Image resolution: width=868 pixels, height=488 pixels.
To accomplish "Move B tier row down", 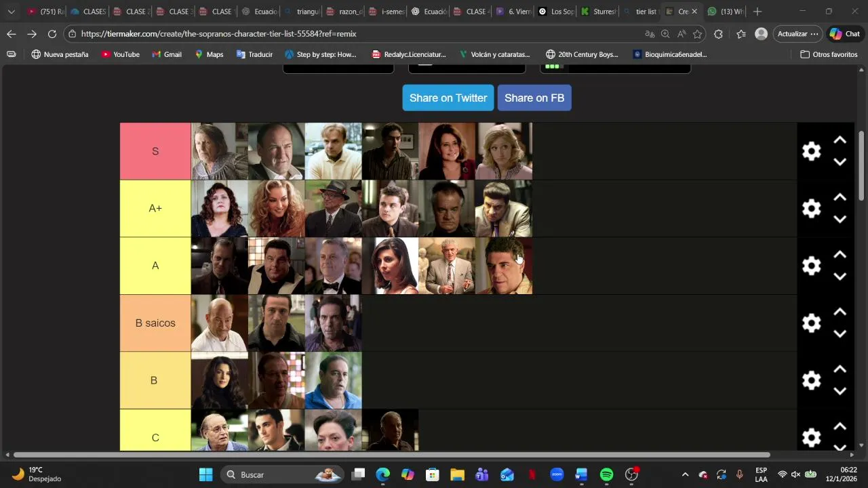I will coord(840,391).
